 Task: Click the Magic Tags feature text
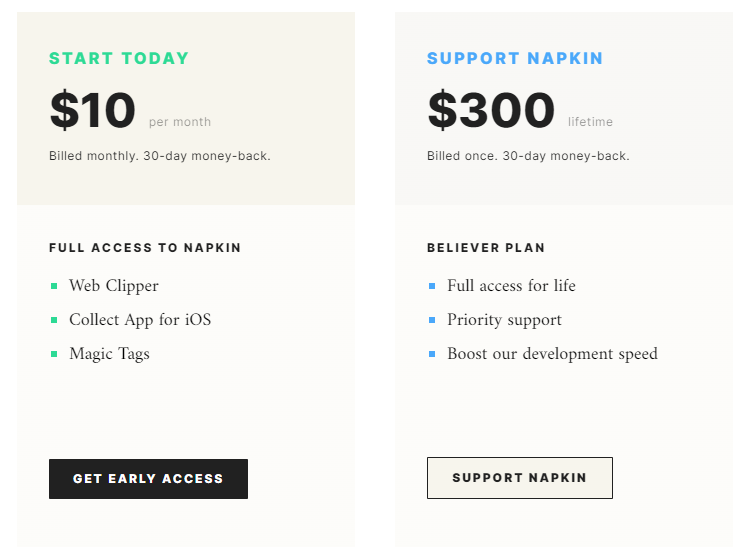109,354
